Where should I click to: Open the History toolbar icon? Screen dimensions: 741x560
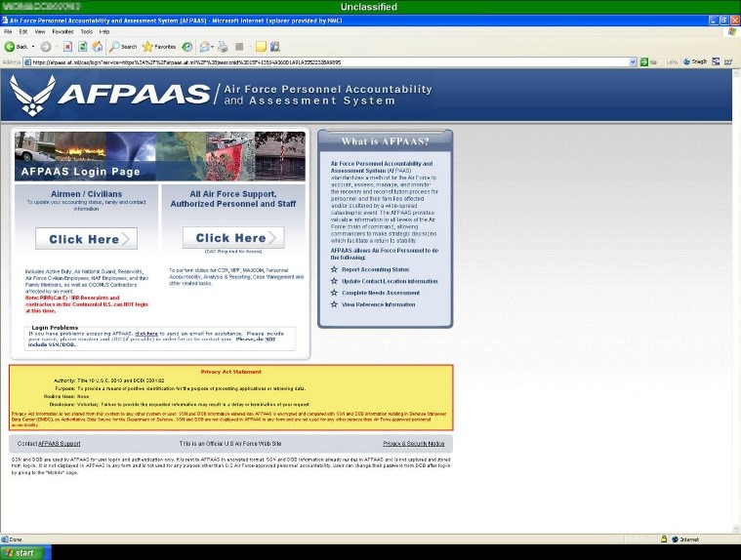tap(187, 46)
